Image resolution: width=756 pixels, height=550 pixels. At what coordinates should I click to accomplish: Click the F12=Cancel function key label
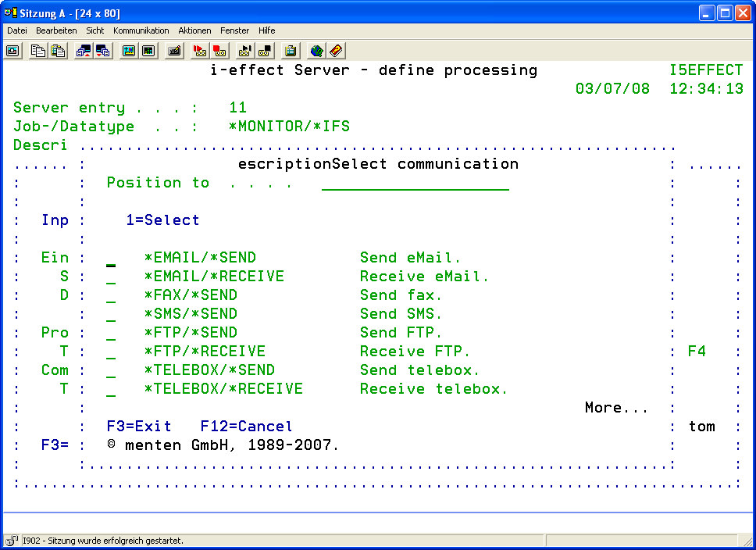pos(246,427)
